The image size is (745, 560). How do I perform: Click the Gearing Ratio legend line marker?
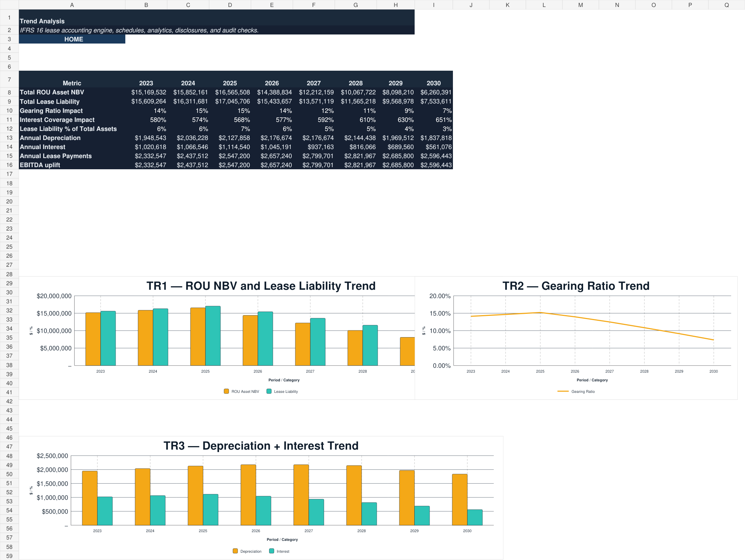point(563,391)
